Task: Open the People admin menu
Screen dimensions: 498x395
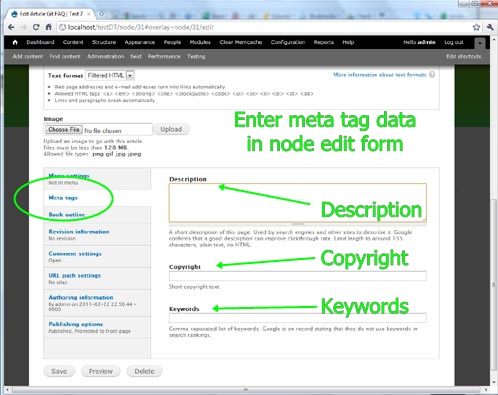Action: tap(172, 42)
